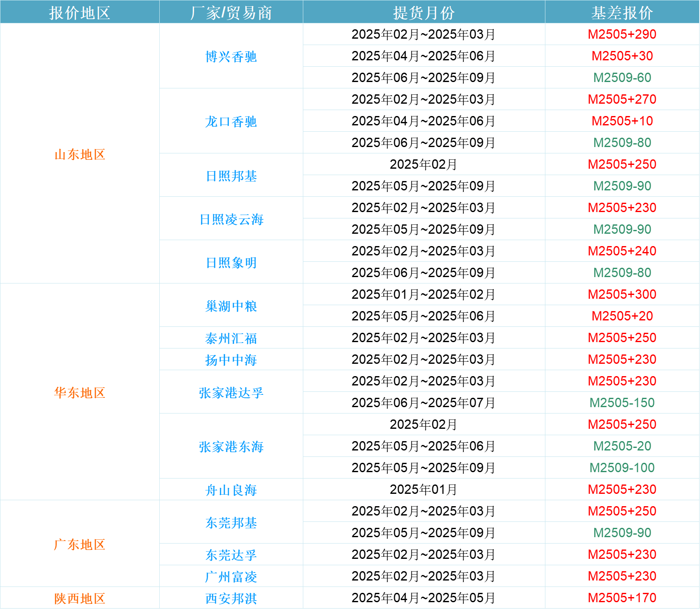Select the 舟山良海 manufacturer link
700x609 pixels.
click(x=231, y=490)
